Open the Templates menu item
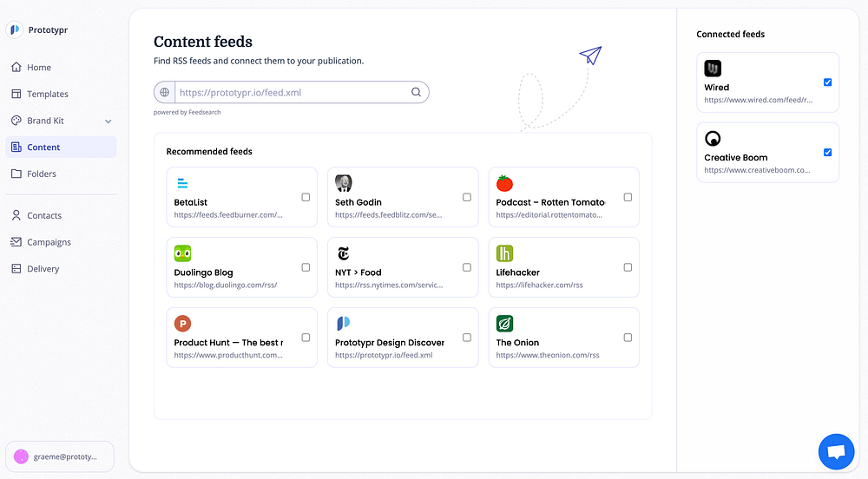Viewport: 868px width, 479px height. [47, 94]
